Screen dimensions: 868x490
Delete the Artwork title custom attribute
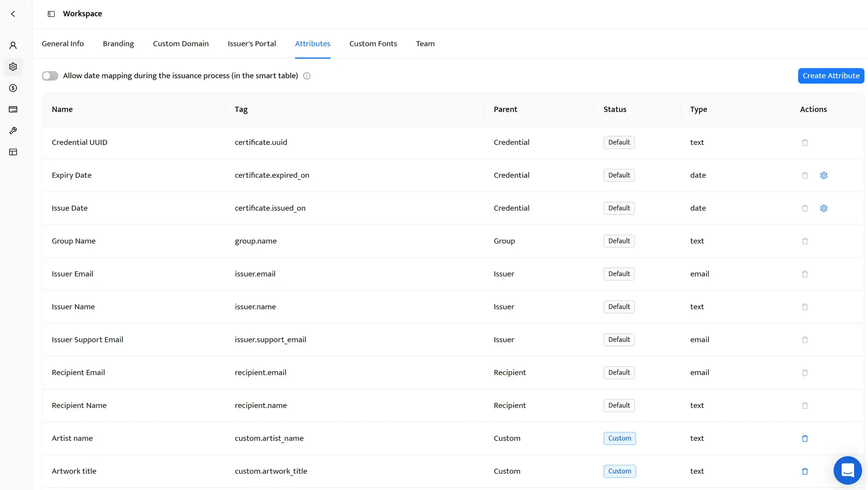(x=805, y=471)
